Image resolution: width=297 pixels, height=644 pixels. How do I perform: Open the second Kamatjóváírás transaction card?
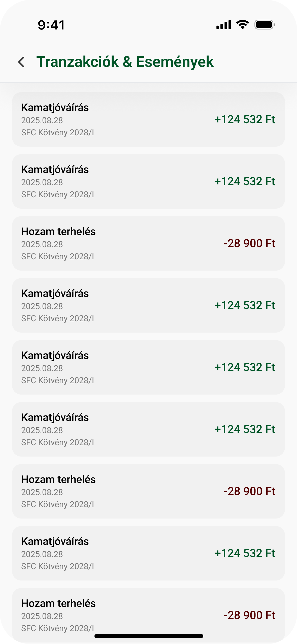pos(148,181)
